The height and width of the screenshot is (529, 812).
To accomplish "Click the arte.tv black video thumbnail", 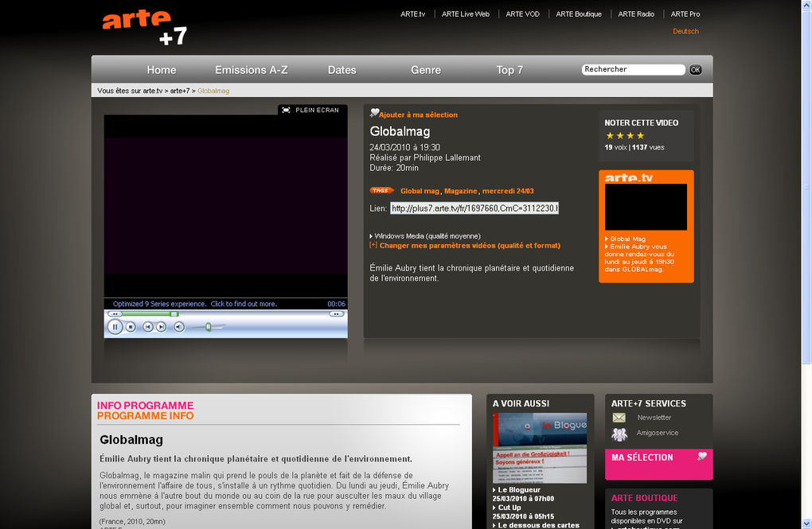I will tap(646, 207).
